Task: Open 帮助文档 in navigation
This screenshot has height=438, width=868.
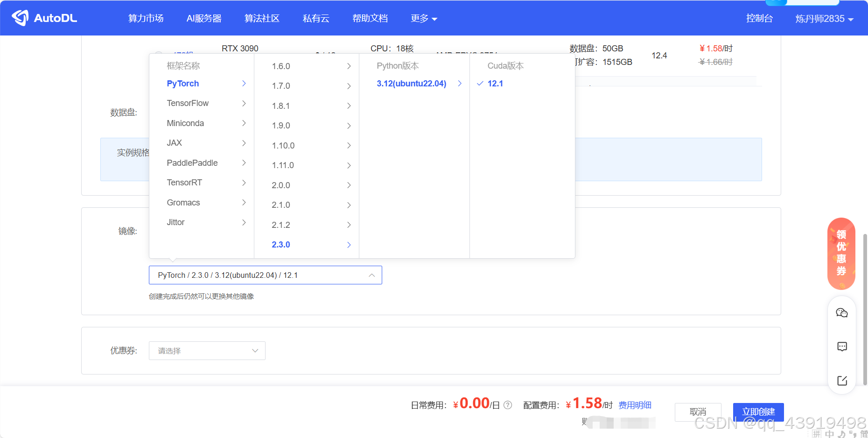Action: (370, 18)
